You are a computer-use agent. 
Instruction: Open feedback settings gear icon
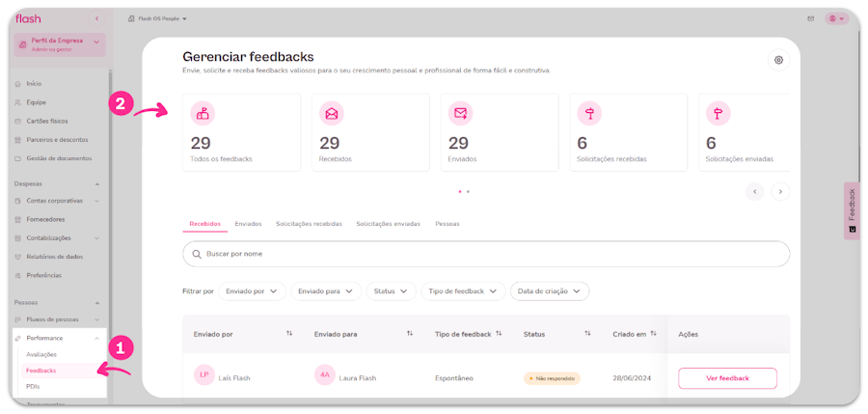pos(779,60)
